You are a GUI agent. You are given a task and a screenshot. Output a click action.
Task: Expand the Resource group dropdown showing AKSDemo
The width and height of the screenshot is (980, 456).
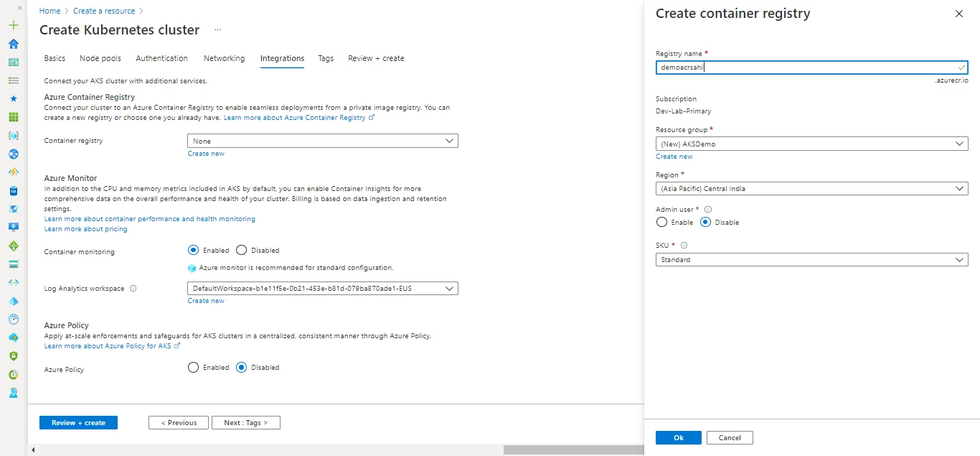point(811,144)
